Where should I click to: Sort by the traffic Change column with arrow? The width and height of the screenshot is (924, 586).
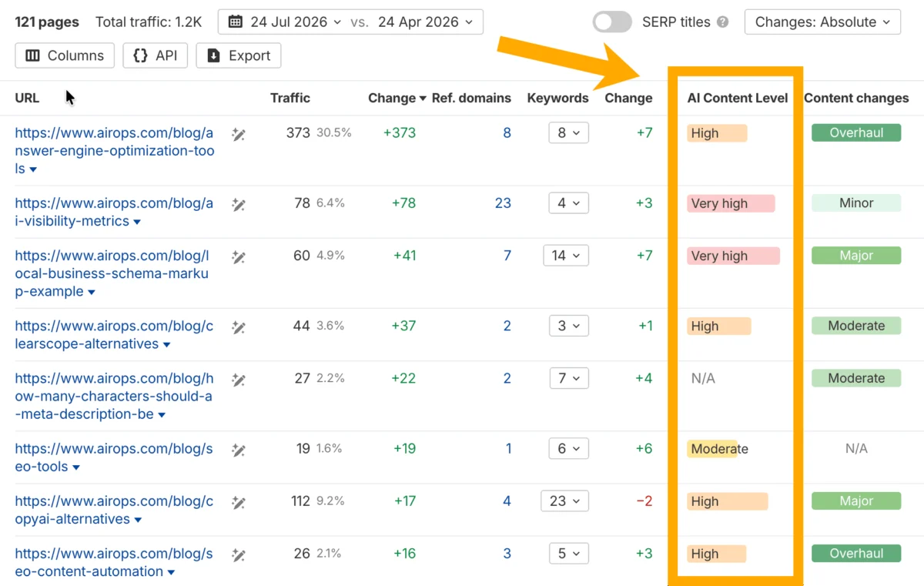(x=397, y=98)
